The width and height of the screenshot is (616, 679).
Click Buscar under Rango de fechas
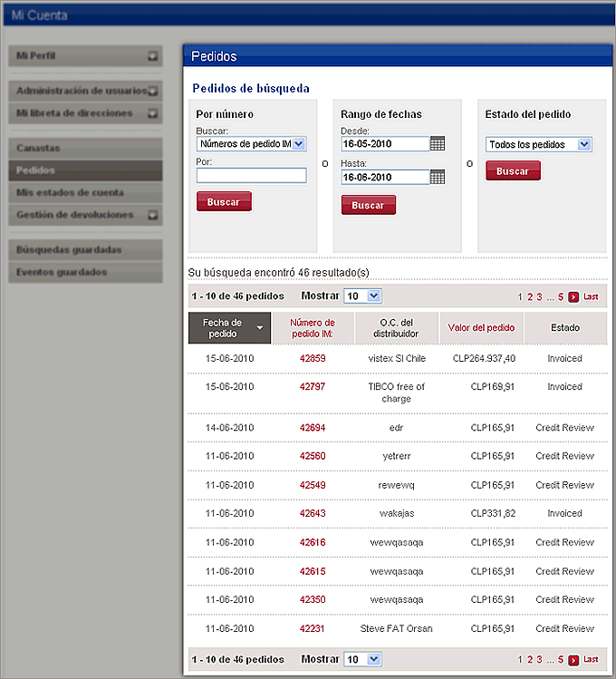pyautogui.click(x=368, y=206)
